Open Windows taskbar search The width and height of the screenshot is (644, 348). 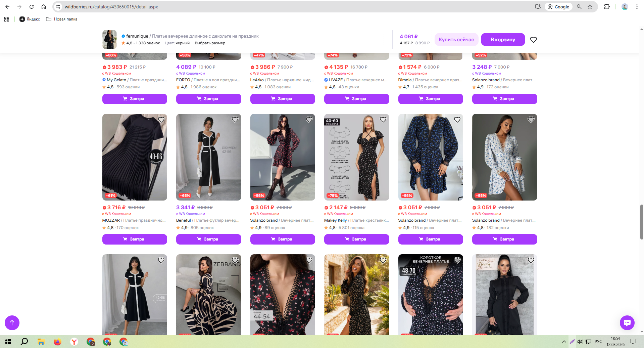(24, 342)
